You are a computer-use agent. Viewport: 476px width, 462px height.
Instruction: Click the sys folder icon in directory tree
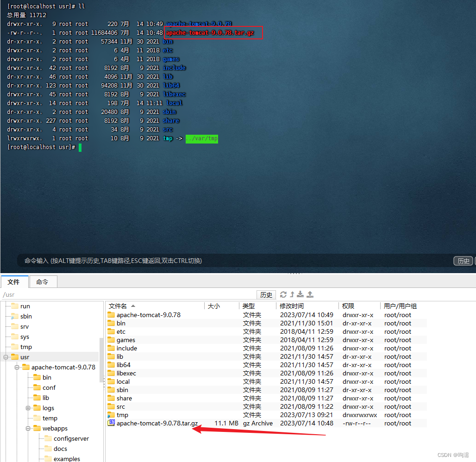(x=15, y=337)
